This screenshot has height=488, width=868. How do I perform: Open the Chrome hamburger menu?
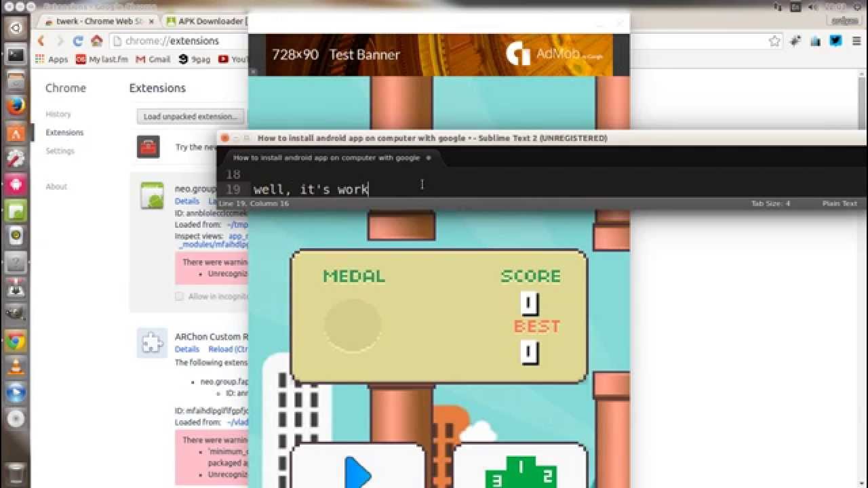[x=855, y=41]
